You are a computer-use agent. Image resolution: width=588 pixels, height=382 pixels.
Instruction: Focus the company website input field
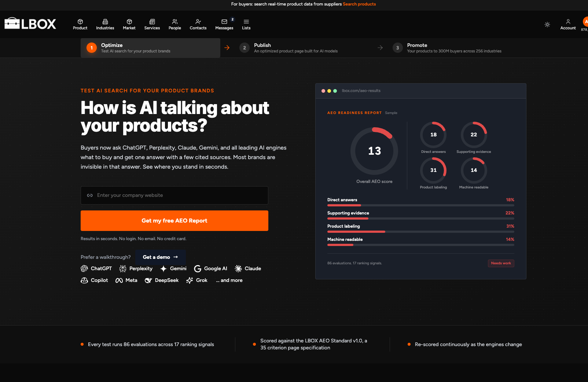click(174, 195)
